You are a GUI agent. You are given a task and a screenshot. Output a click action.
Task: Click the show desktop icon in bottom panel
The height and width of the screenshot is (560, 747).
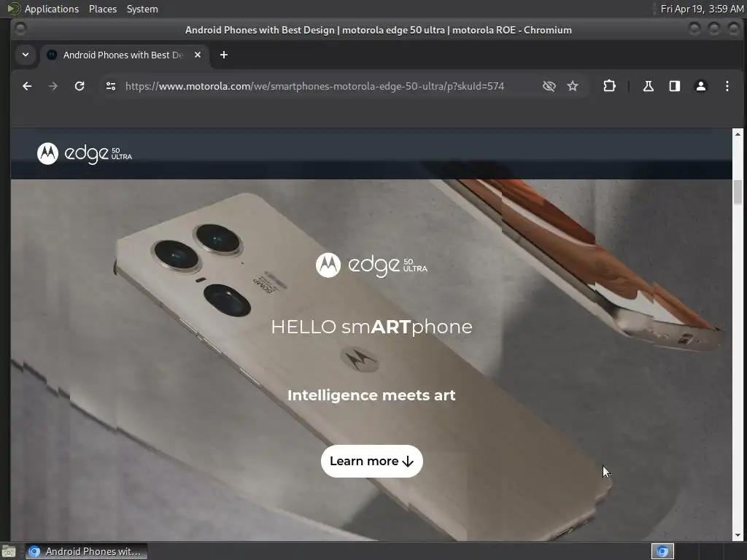[x=9, y=551]
